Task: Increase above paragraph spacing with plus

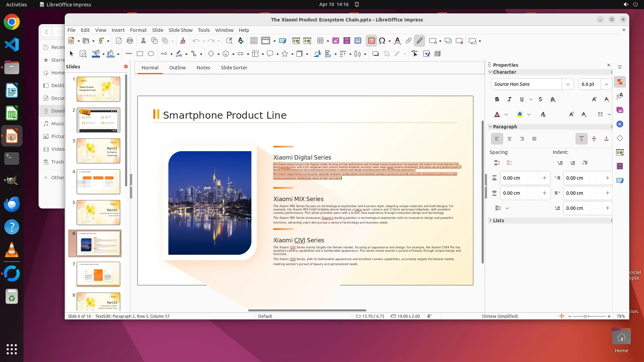Action: (x=544, y=178)
